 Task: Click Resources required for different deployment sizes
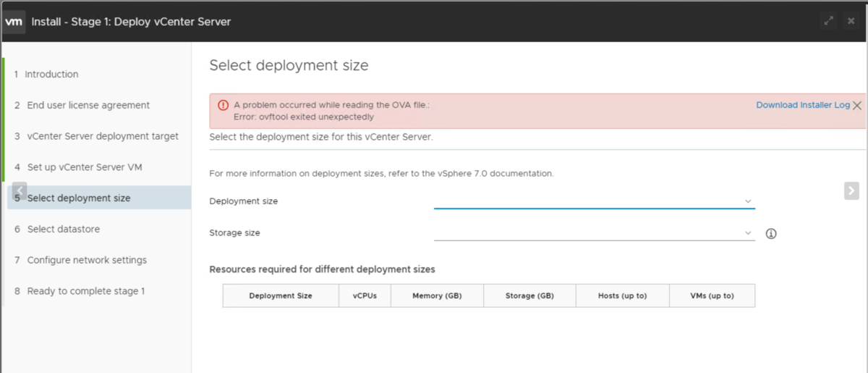[322, 269]
